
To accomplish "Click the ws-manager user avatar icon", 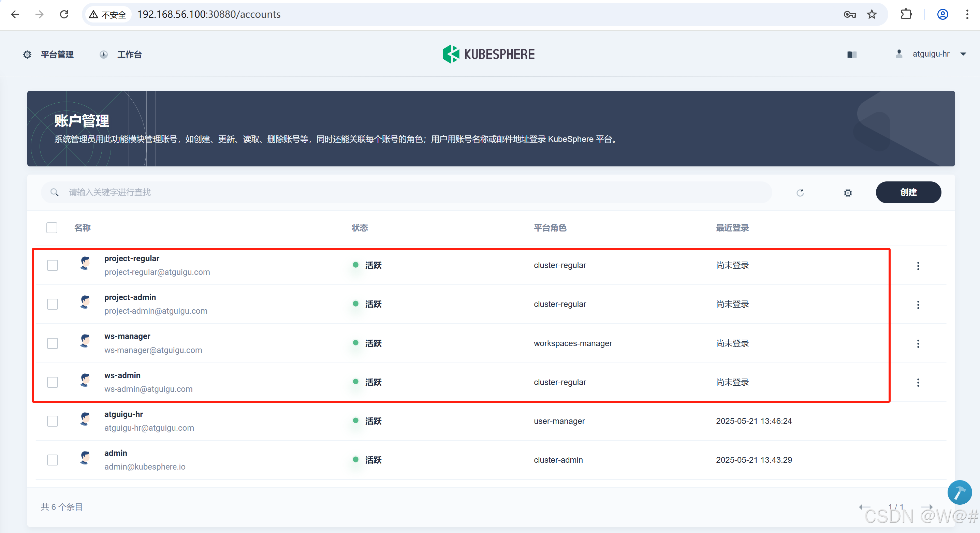I will 85,341.
